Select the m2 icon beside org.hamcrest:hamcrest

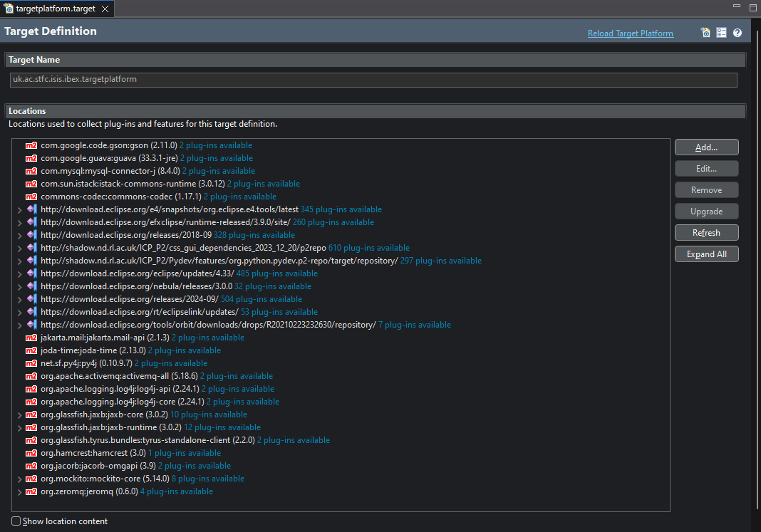coord(31,453)
